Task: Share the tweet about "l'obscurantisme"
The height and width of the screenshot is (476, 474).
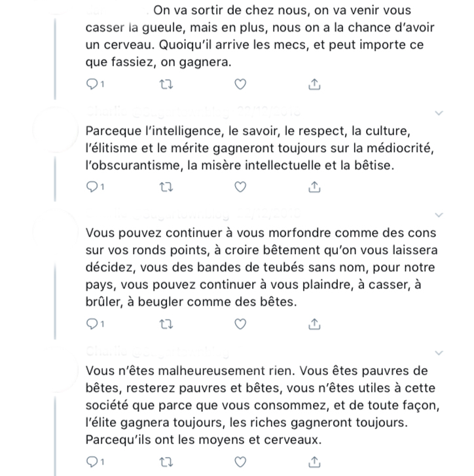Action: pos(314,187)
